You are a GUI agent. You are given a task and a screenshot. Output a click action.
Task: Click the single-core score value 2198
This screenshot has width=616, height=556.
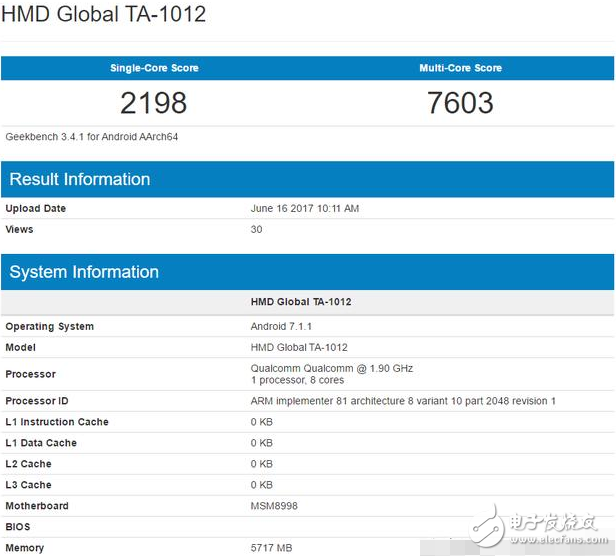[x=154, y=102]
